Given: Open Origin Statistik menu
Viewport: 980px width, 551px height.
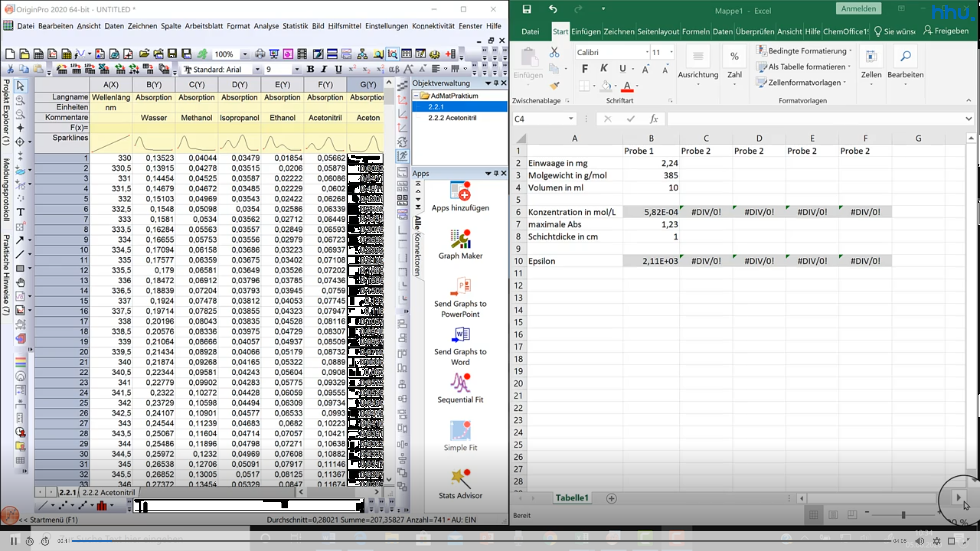Looking at the screenshot, I should 295,26.
